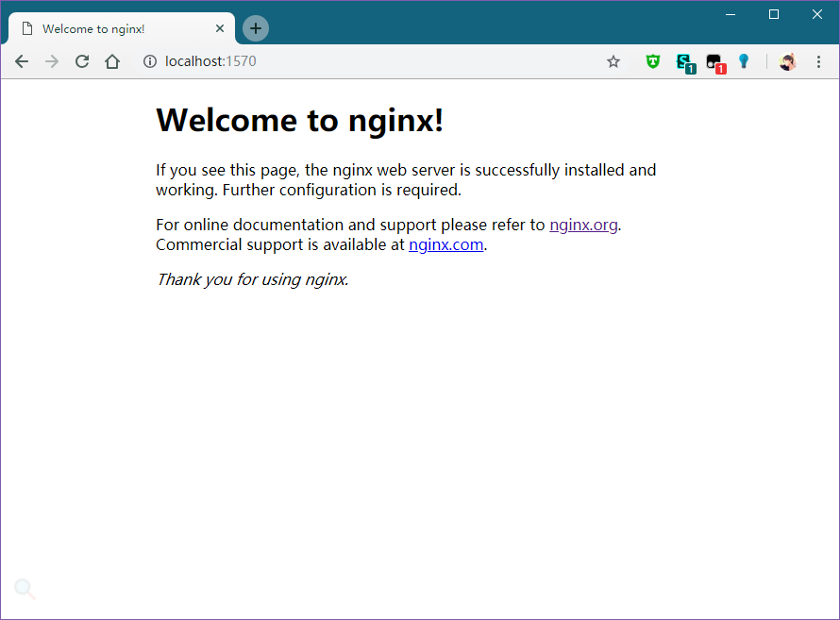View site information icon beside localhost
This screenshot has width=840, height=620.
[x=150, y=61]
